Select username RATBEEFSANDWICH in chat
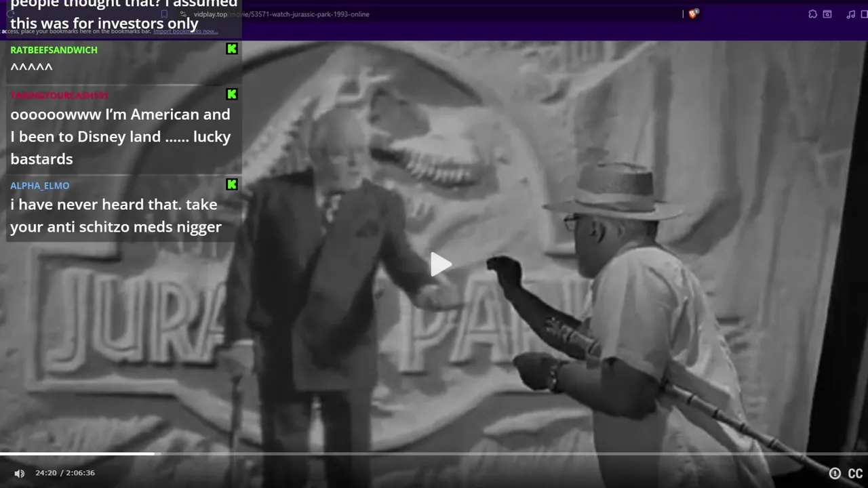This screenshot has height=488, width=868. [x=54, y=50]
